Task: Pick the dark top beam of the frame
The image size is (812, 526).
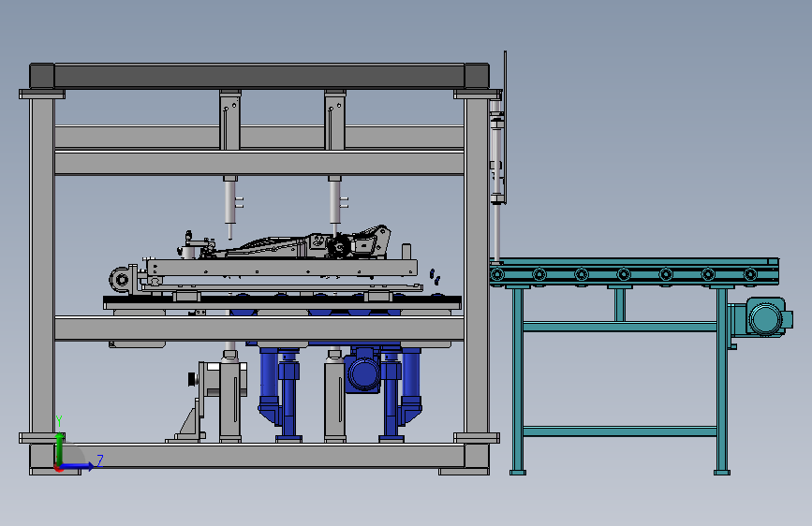Action: coord(259,76)
